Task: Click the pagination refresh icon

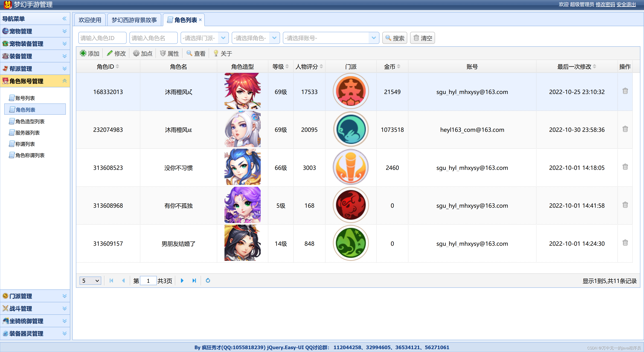Action: (x=208, y=281)
